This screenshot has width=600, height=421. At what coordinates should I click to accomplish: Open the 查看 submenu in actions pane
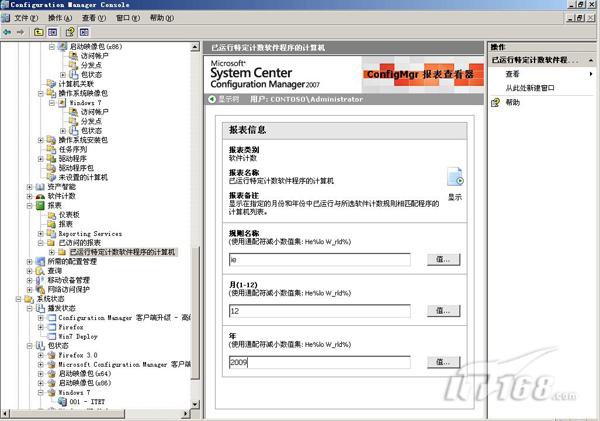[x=542, y=74]
